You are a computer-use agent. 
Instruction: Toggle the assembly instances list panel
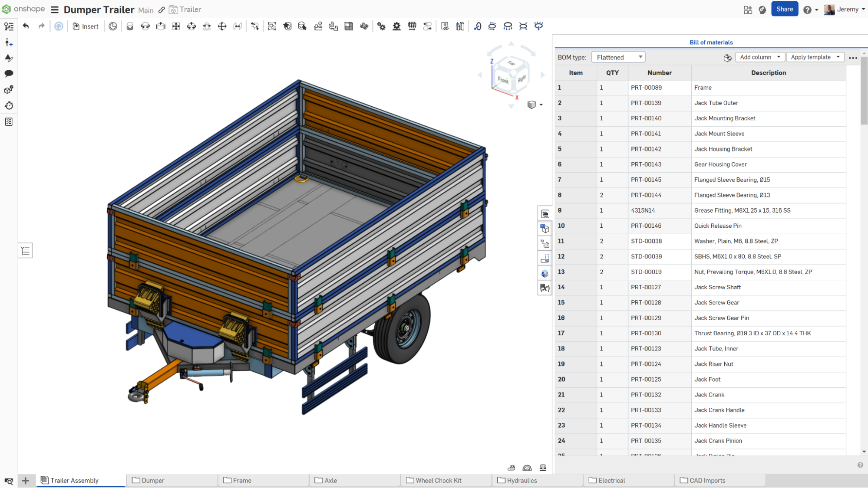(x=25, y=251)
